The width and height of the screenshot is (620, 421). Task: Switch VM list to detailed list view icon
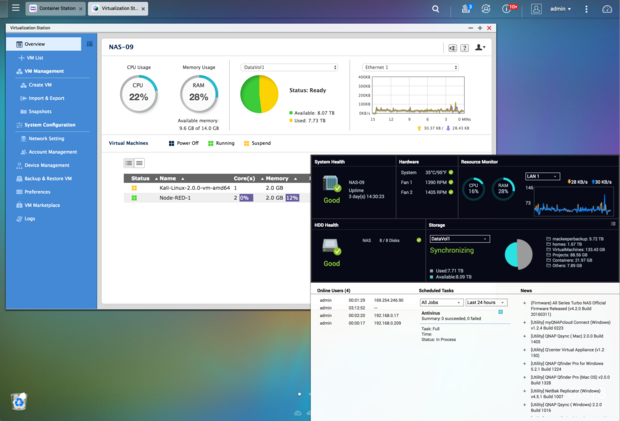click(129, 163)
